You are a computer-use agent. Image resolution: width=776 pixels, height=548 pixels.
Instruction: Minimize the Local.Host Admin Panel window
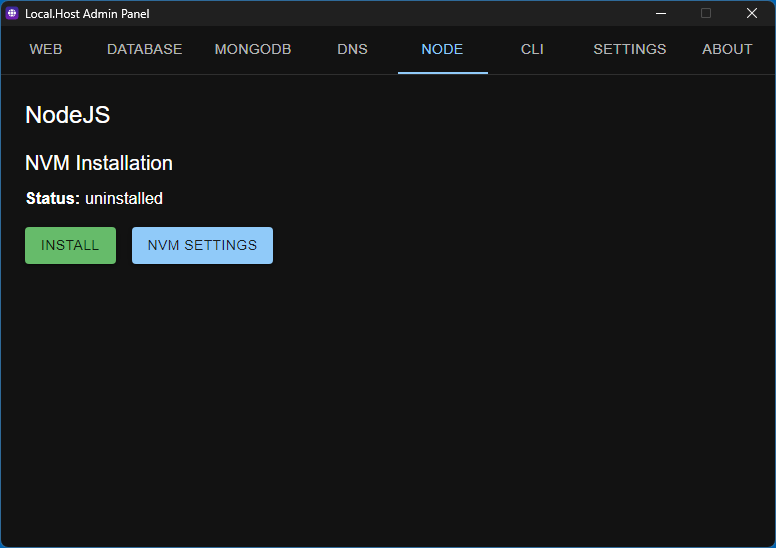(661, 13)
